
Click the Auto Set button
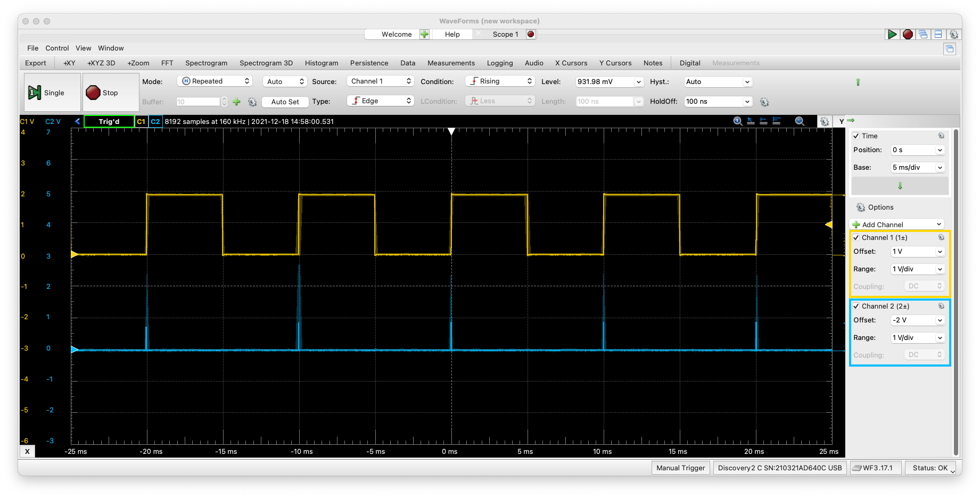tap(285, 102)
